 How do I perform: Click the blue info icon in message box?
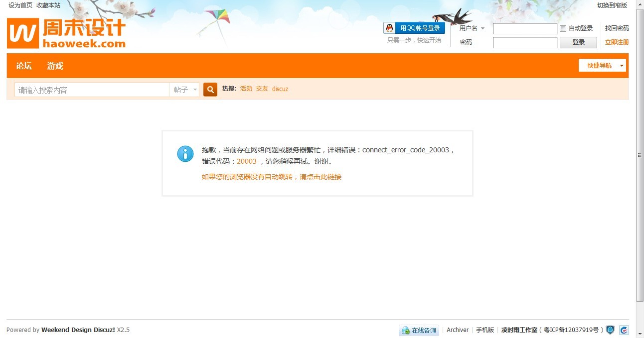click(185, 154)
